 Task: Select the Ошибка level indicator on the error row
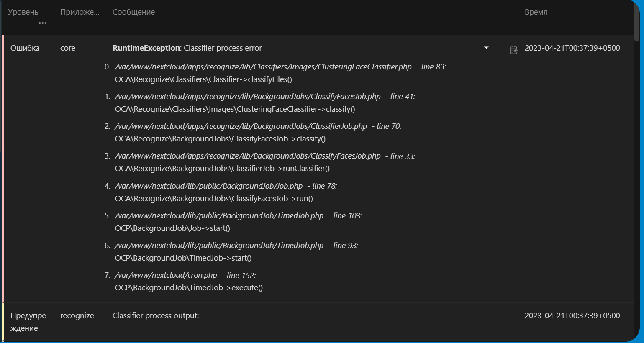tap(25, 48)
